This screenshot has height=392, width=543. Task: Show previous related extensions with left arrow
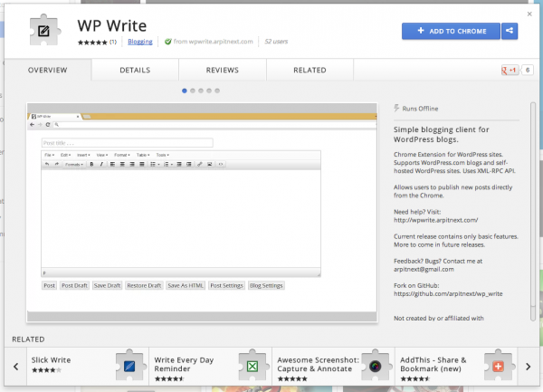15,367
